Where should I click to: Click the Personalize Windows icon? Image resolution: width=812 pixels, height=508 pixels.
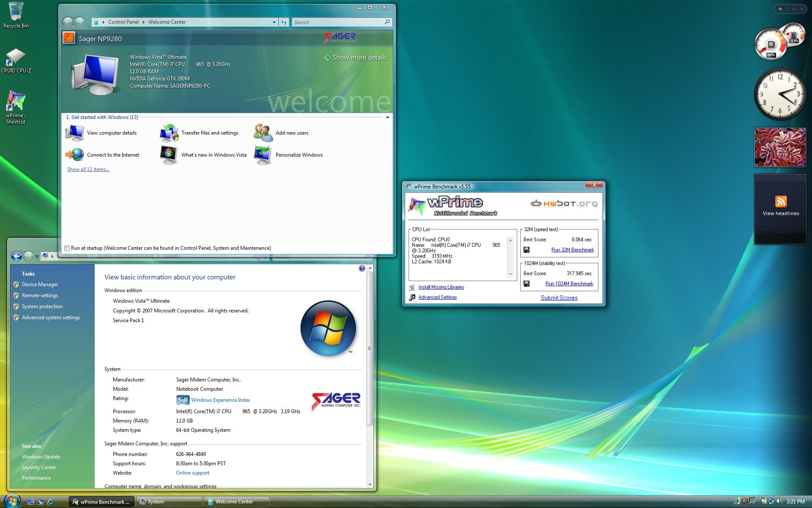click(263, 155)
